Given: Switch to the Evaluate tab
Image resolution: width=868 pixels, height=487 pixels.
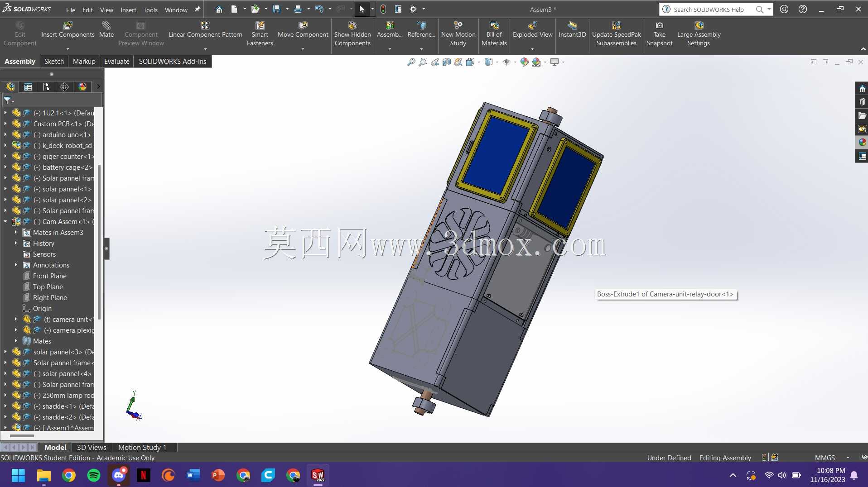Looking at the screenshot, I should coord(117,62).
